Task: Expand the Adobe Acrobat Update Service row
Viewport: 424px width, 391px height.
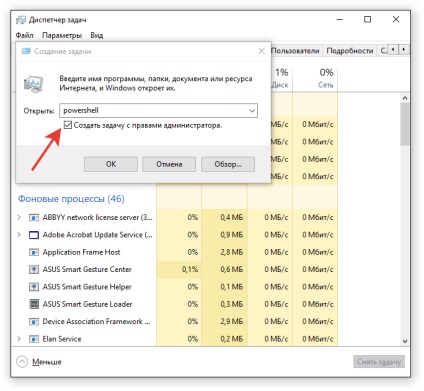Action: point(19,235)
